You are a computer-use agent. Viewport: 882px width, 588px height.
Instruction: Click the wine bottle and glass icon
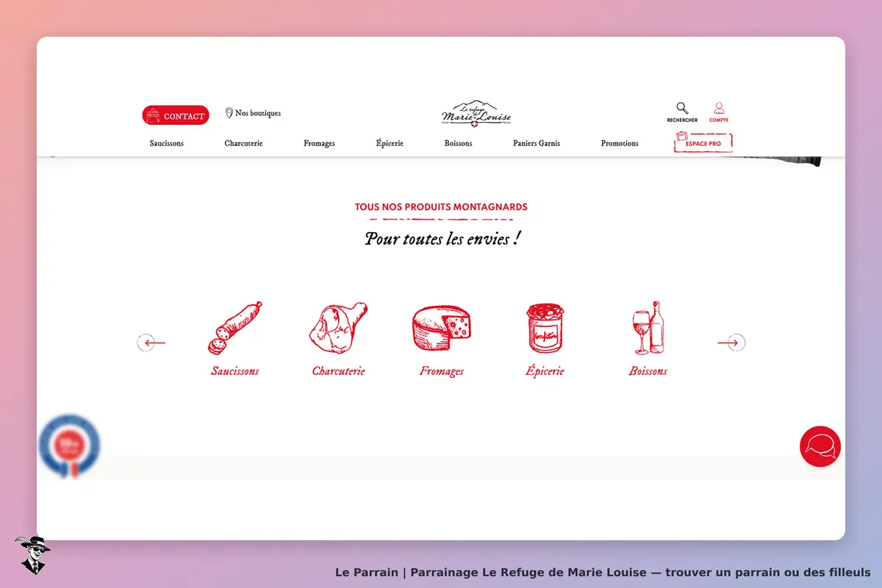(x=648, y=328)
